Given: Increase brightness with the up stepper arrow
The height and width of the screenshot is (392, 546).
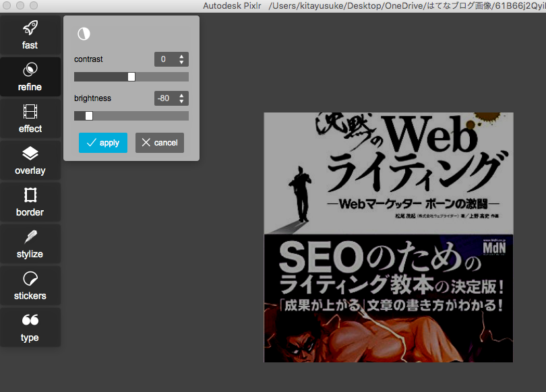Looking at the screenshot, I should point(181,95).
